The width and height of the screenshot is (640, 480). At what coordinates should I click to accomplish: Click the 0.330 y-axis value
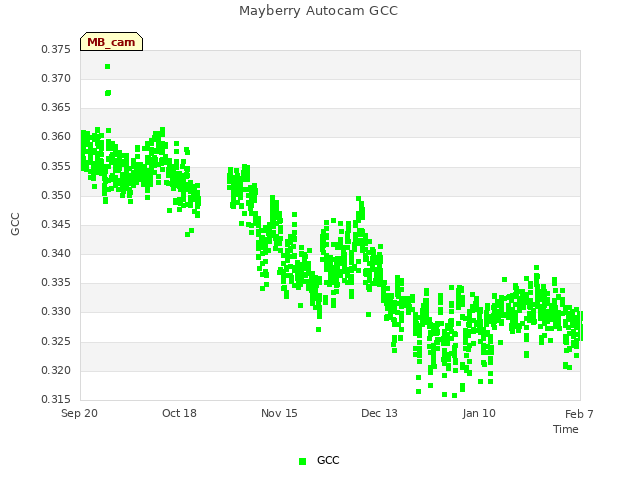point(56,311)
